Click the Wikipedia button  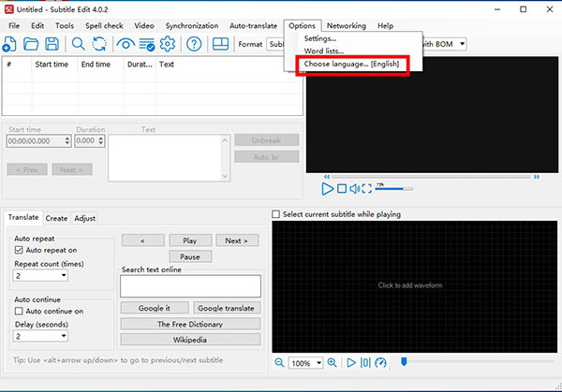coord(190,339)
